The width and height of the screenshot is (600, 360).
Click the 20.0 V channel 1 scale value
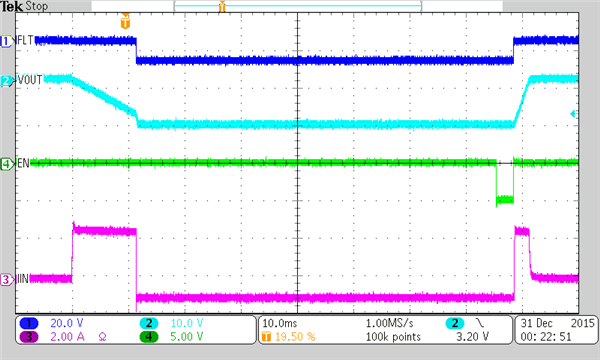[67, 324]
